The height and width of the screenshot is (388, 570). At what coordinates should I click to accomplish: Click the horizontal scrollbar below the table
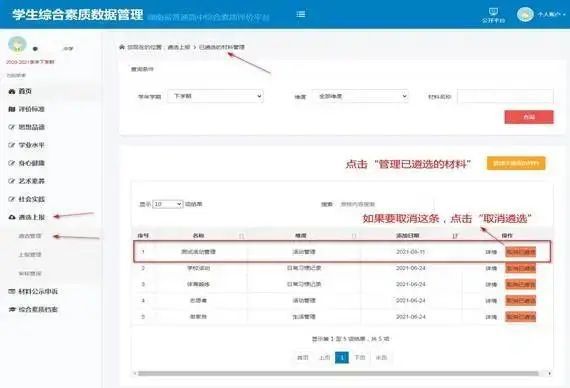pos(338,373)
